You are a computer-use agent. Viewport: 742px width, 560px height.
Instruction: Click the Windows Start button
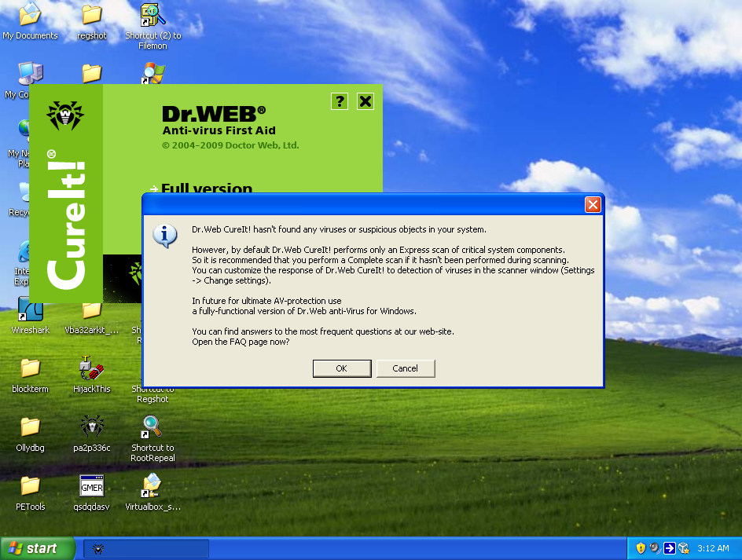click(38, 548)
